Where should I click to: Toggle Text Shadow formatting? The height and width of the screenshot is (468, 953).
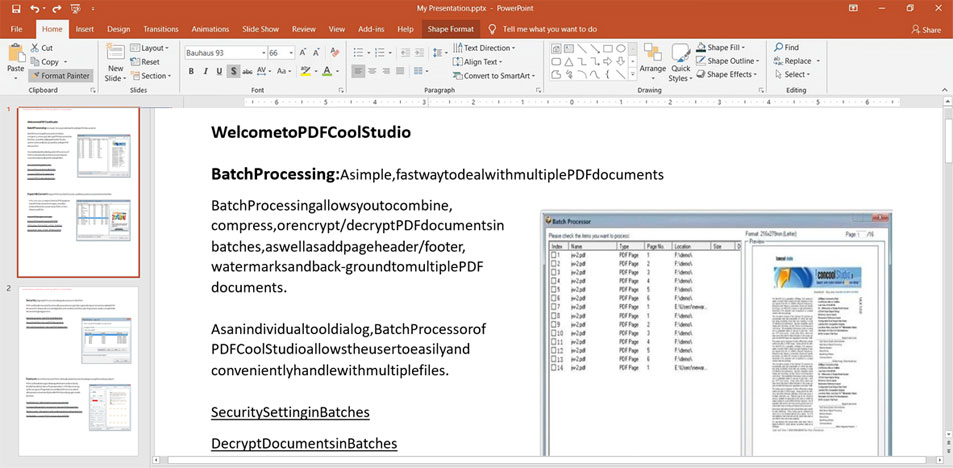(233, 71)
